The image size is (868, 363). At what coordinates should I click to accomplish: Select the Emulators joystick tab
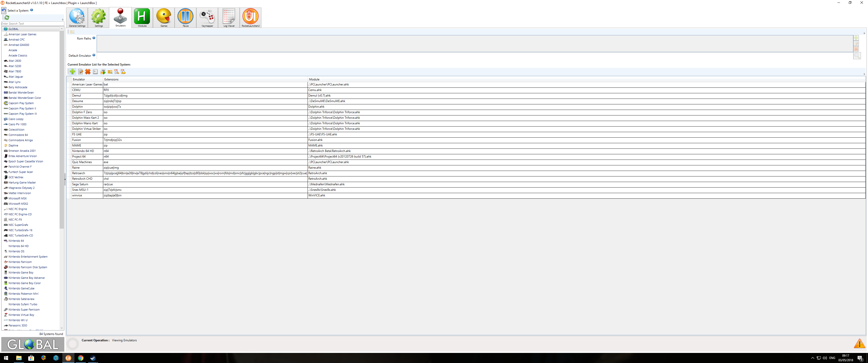coord(120,17)
